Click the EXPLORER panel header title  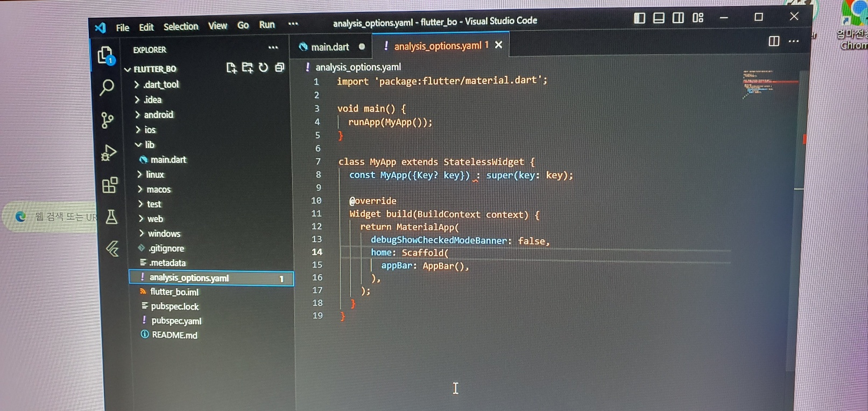click(x=150, y=50)
